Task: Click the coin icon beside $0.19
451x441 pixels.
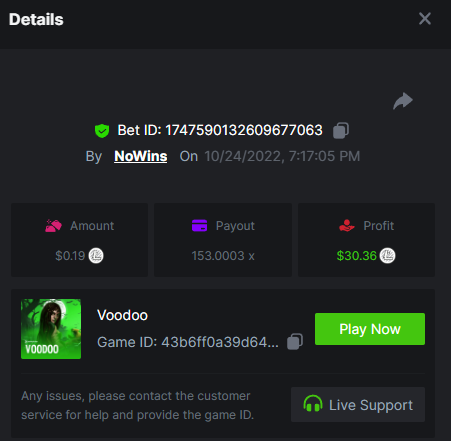Action: [x=96, y=256]
